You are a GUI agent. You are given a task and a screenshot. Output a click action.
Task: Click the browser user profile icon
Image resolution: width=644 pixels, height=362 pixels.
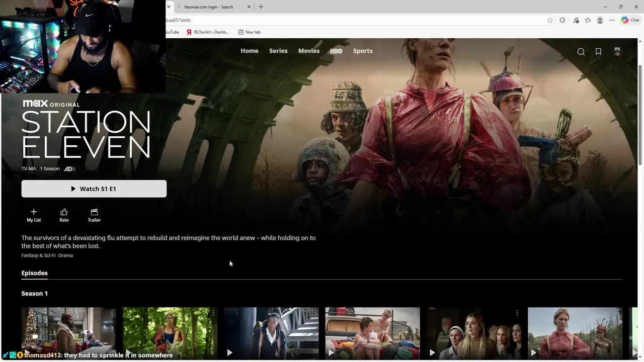[600, 20]
